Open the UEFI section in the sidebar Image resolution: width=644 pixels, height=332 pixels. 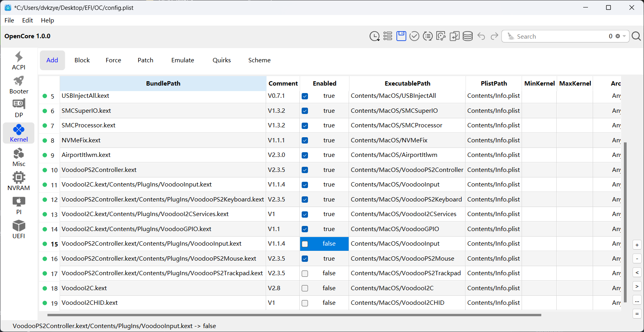(x=19, y=229)
